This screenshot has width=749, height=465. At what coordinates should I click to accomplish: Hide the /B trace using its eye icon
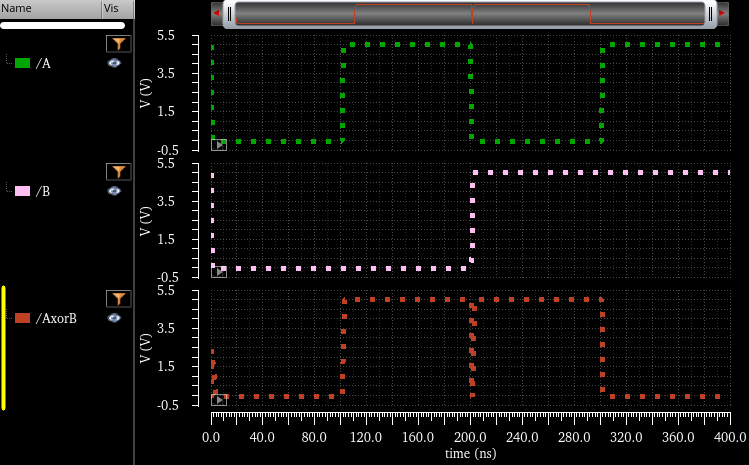(x=114, y=190)
